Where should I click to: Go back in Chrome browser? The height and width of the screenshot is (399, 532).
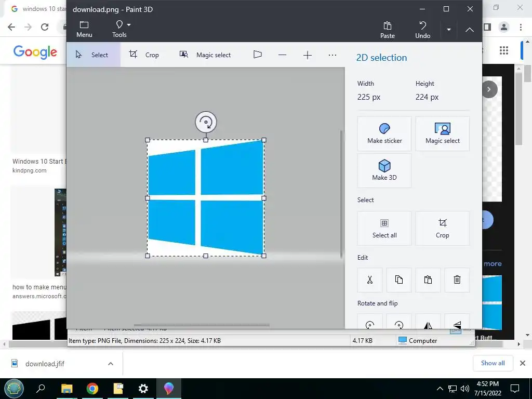(x=11, y=27)
